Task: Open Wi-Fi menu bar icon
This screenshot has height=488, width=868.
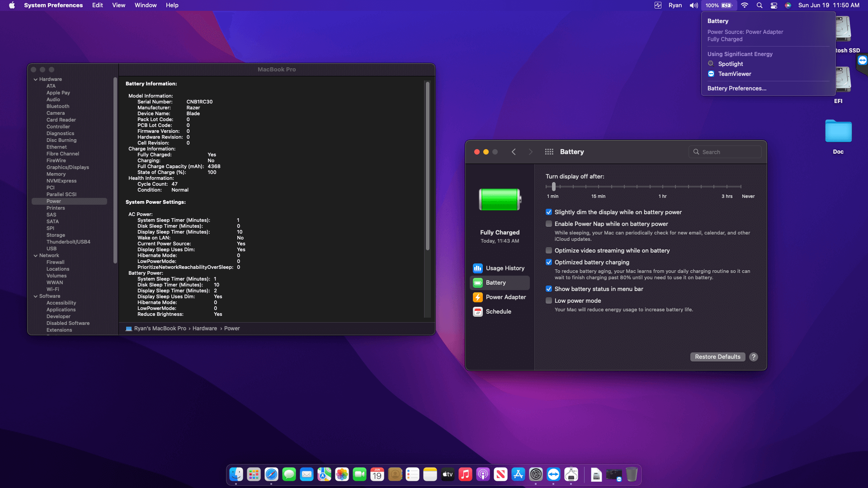Action: click(x=745, y=5)
